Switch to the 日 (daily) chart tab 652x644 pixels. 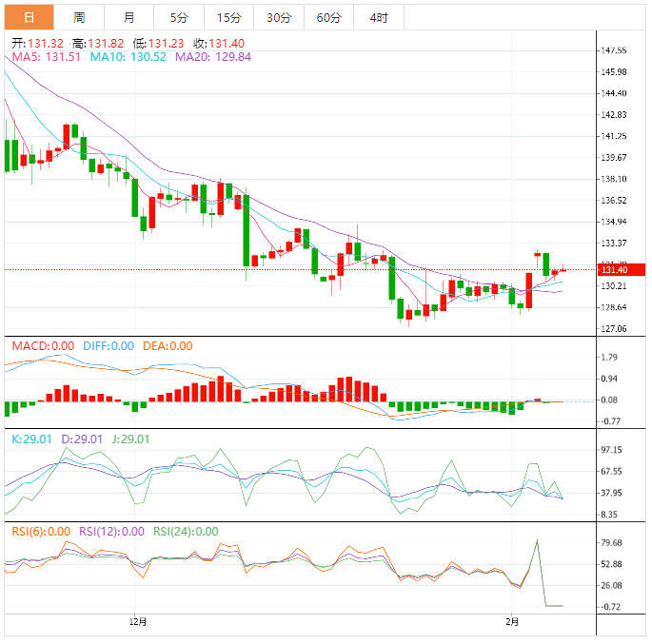(29, 17)
